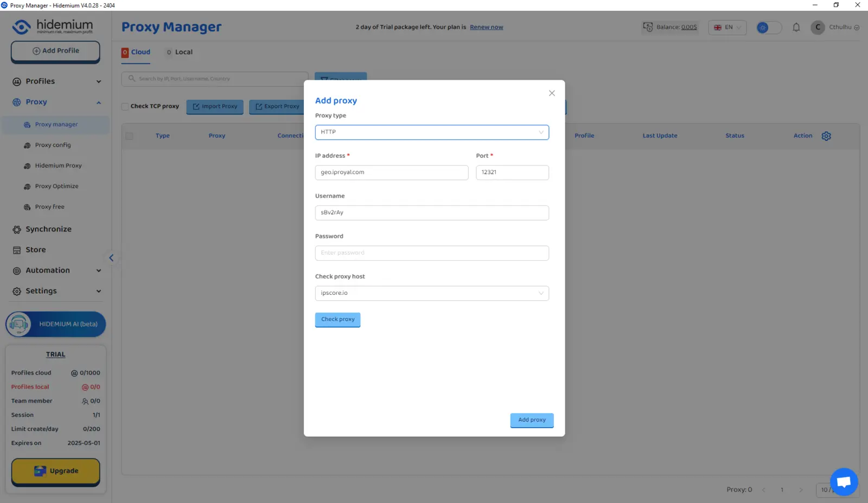The image size is (868, 503).
Task: Switch to the Local tab
Action: (179, 53)
